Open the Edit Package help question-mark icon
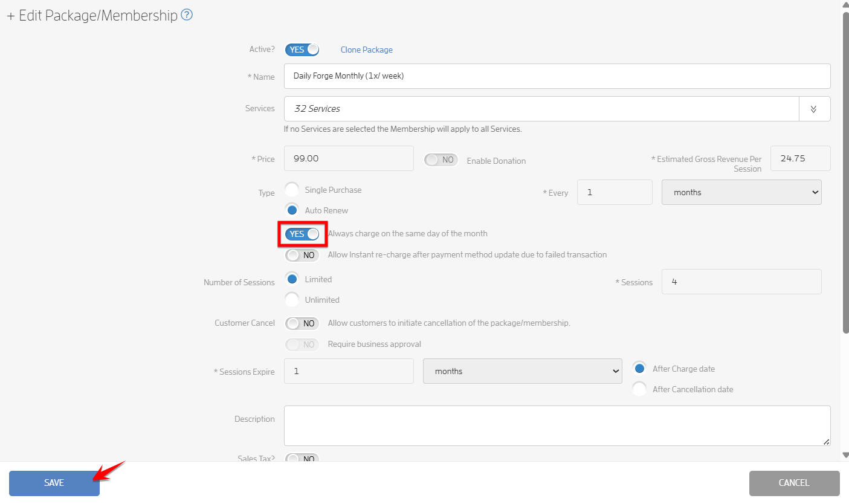 187,15
